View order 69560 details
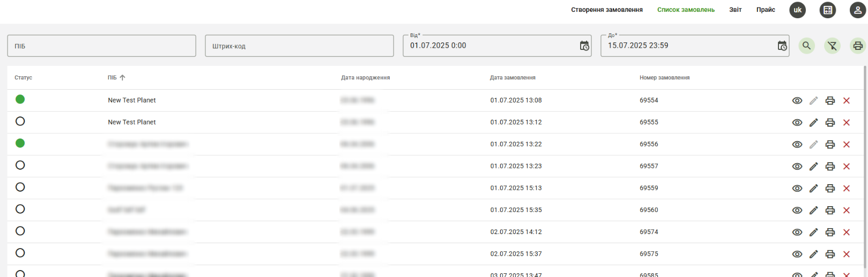The image size is (868, 277). coord(797,210)
